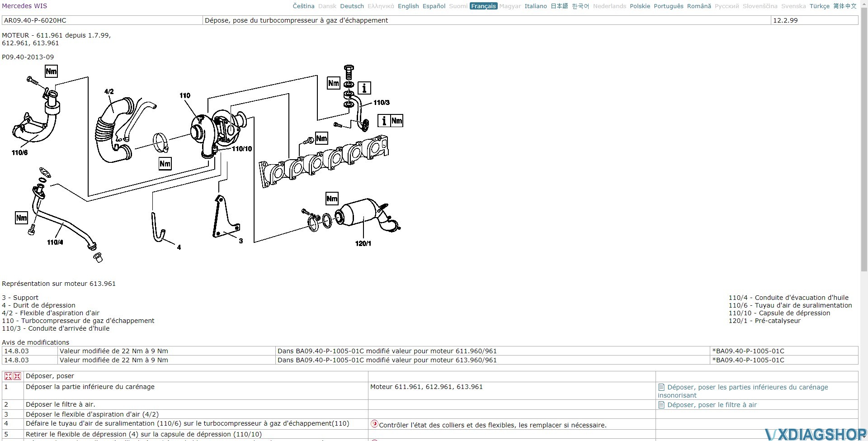
Task: Switch the language to Deutsch
Action: pyautogui.click(x=352, y=6)
